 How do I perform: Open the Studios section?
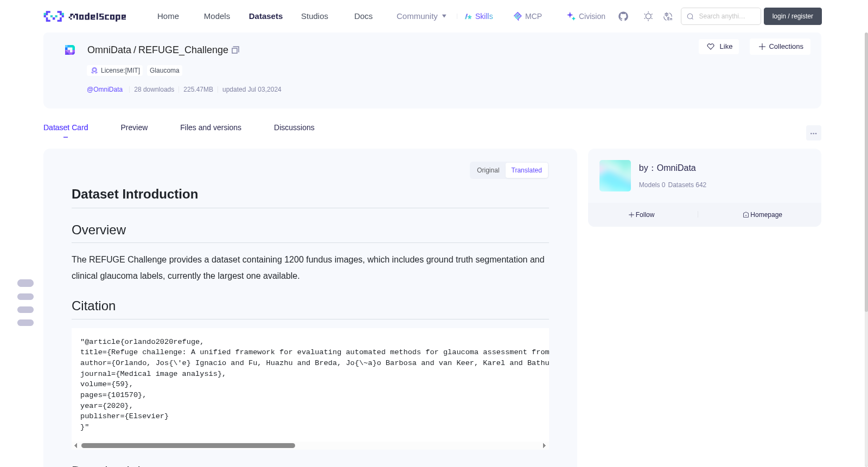[315, 16]
